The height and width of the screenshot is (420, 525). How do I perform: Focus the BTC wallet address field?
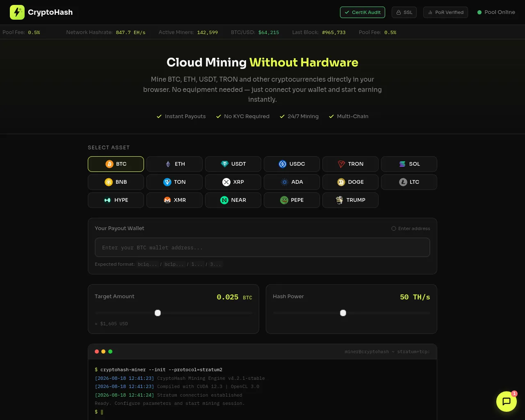pyautogui.click(x=262, y=247)
